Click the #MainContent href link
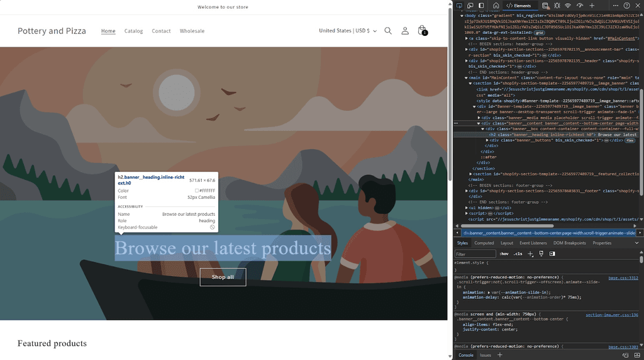 [621, 38]
